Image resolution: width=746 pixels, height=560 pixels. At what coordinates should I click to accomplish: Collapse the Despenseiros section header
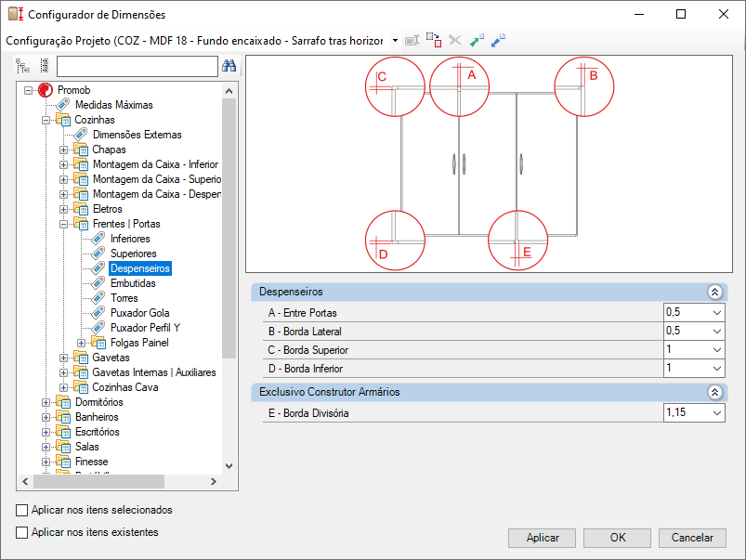[714, 292]
